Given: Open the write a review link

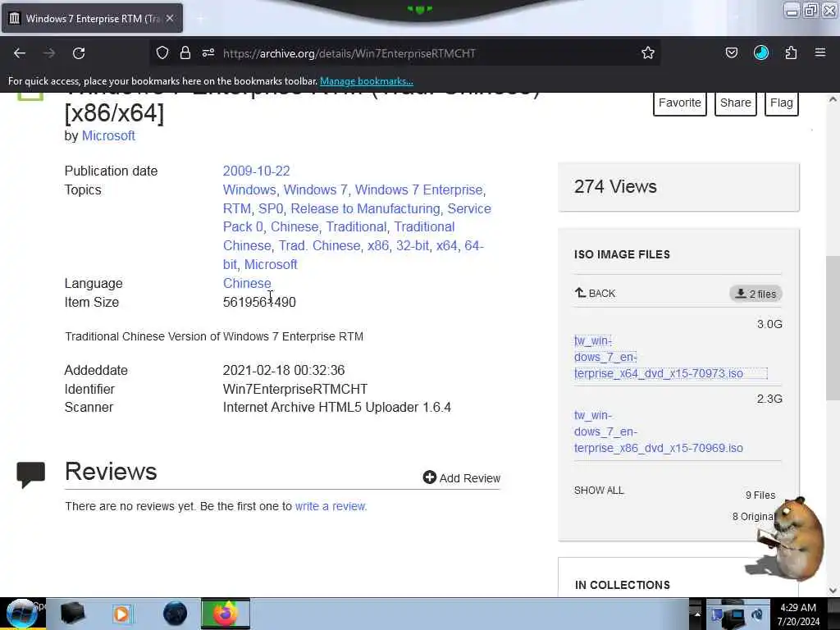Looking at the screenshot, I should click(331, 506).
